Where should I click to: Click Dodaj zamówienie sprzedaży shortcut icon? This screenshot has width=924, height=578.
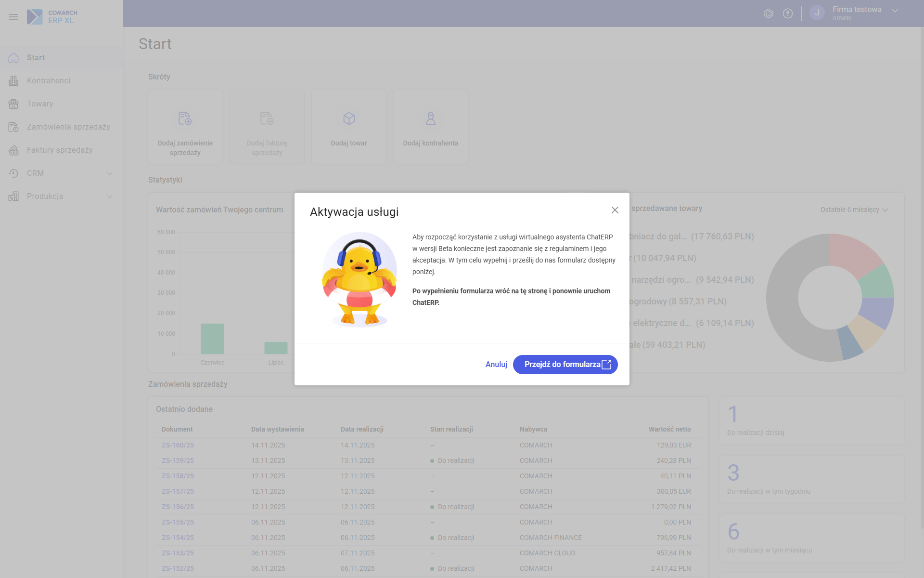click(x=185, y=118)
